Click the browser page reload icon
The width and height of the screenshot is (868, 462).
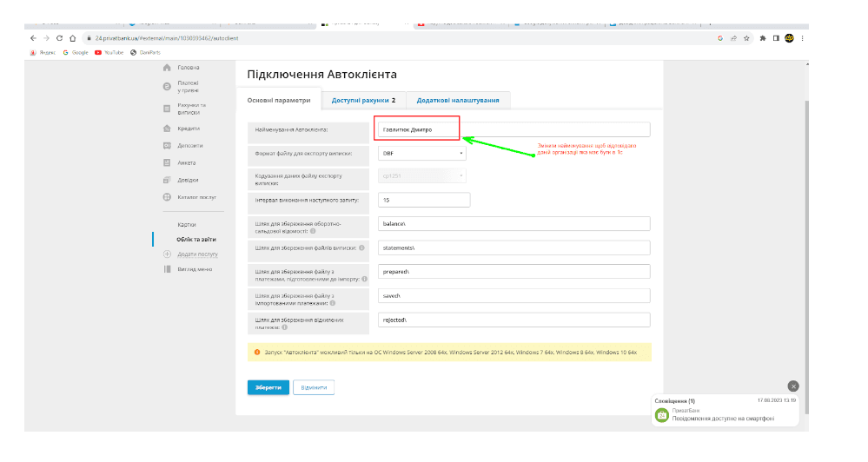pyautogui.click(x=59, y=38)
